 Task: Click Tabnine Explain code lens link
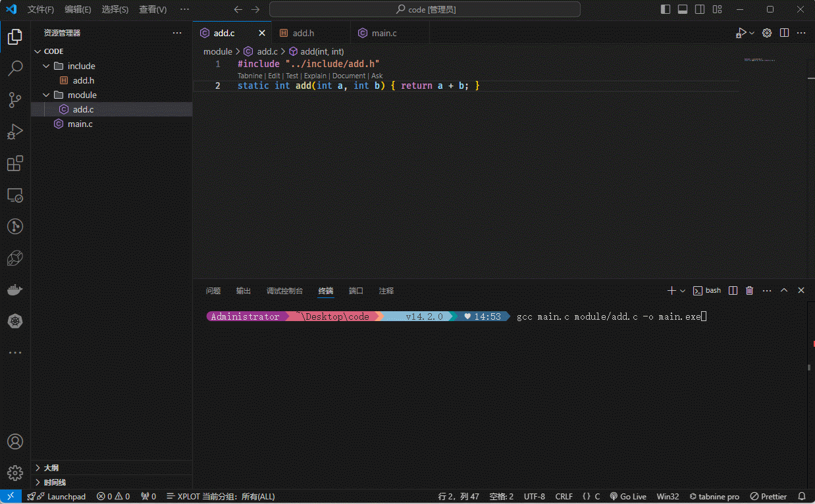pos(315,76)
